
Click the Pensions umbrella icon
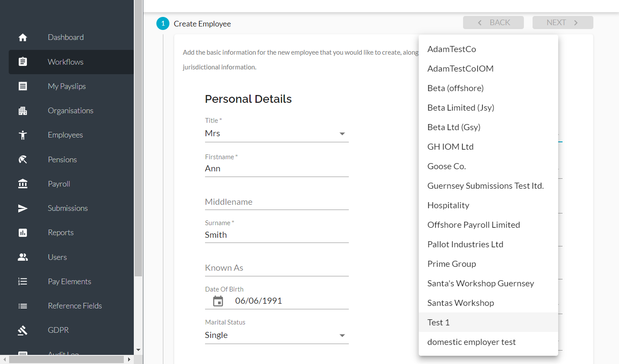[x=23, y=160]
